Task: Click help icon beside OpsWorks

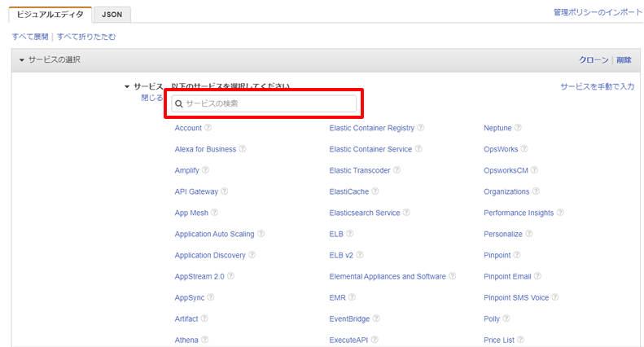Action: [524, 149]
